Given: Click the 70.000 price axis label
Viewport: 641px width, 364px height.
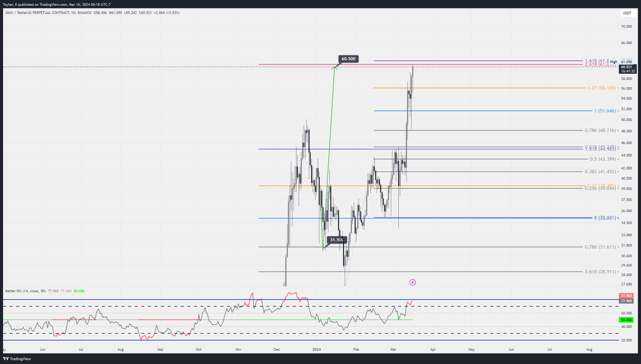Looking at the screenshot, I should click(x=626, y=27).
